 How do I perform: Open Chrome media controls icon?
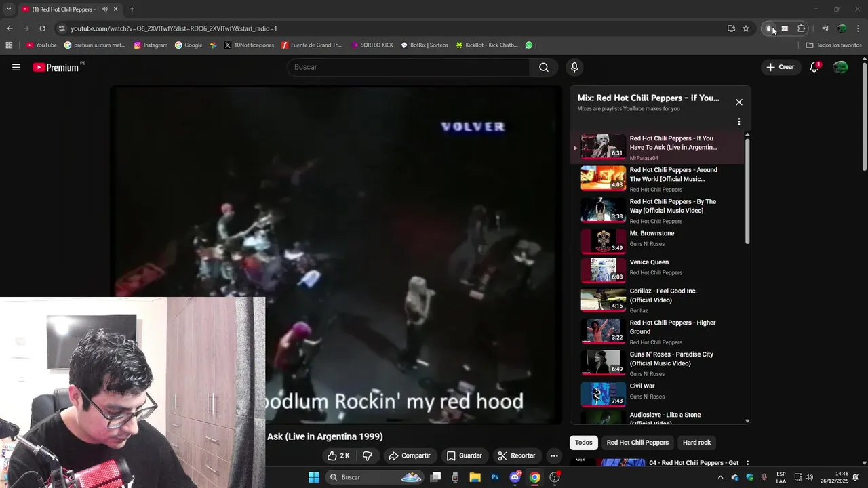click(825, 28)
